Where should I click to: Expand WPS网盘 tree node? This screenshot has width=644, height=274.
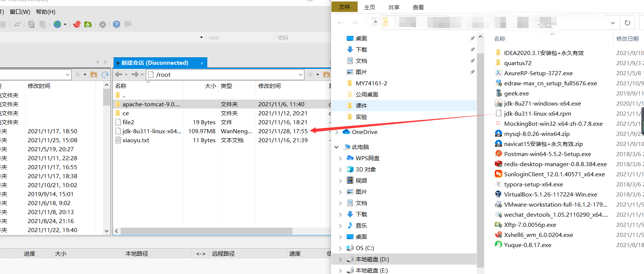pos(340,158)
